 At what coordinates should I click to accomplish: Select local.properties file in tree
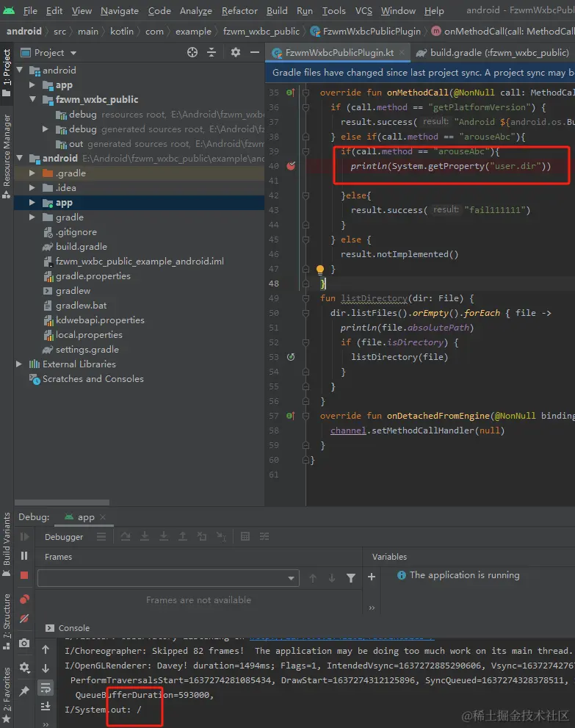(x=89, y=335)
